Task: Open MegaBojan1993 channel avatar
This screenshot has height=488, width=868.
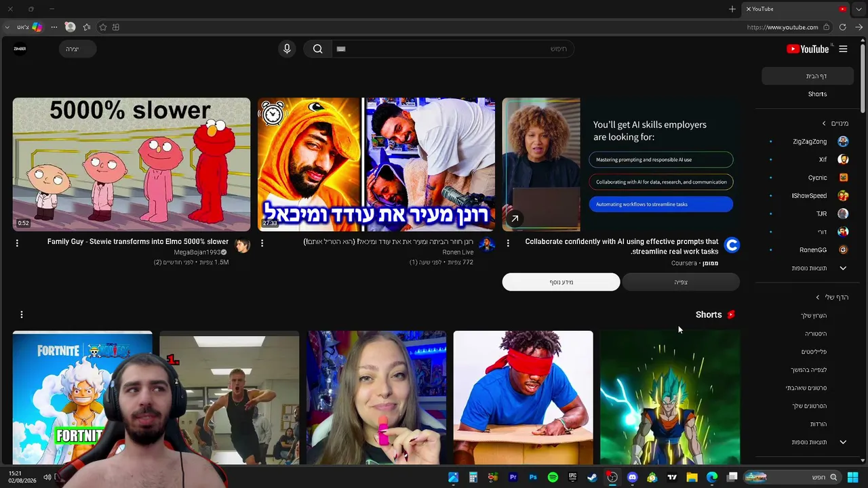Action: pyautogui.click(x=242, y=245)
